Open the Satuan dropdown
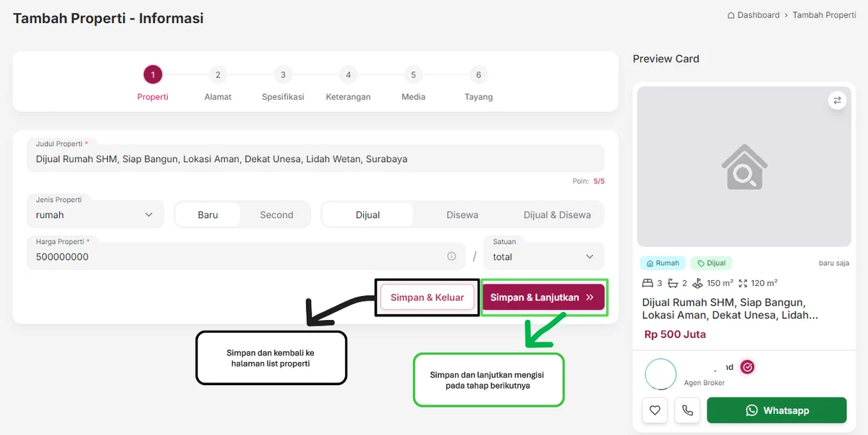868x435 pixels. (544, 256)
